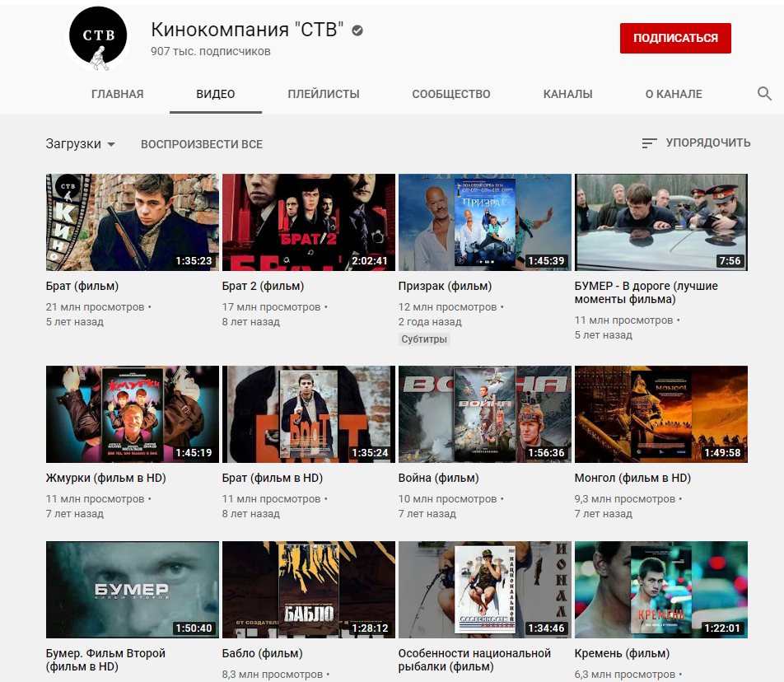Open the Призрак film thumbnail
The width and height of the screenshot is (784, 682).
[484, 222]
